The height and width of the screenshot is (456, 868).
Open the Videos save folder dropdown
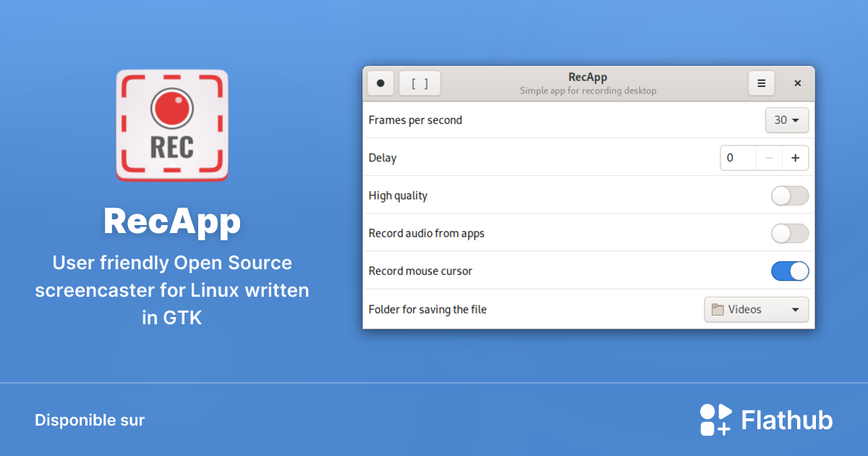tap(756, 309)
